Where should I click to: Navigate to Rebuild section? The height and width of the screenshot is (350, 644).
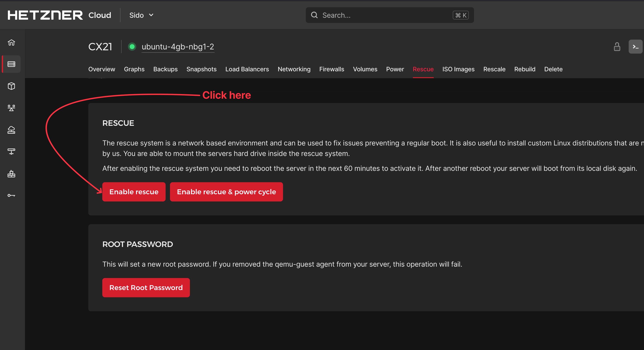[x=524, y=69]
